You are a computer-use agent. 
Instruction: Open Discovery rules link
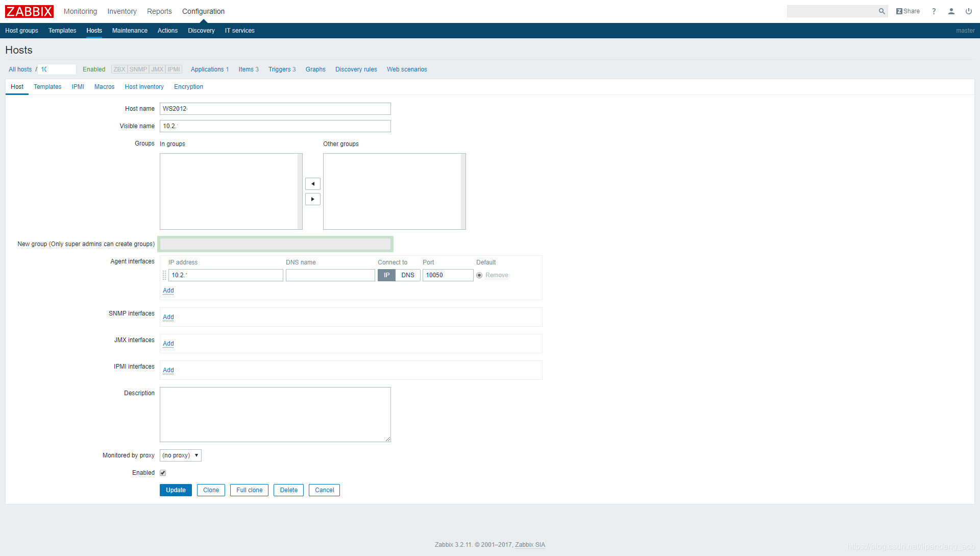tap(356, 69)
